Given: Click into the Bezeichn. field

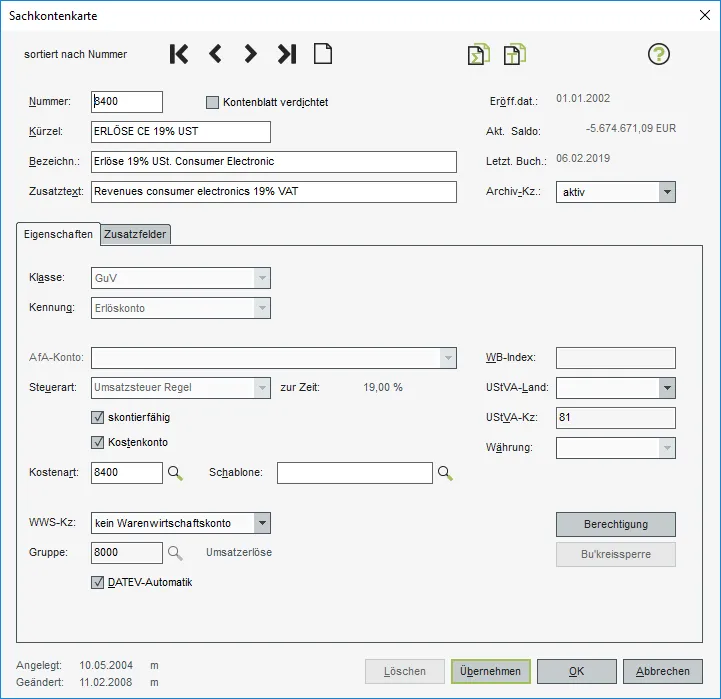Looking at the screenshot, I should point(274,162).
